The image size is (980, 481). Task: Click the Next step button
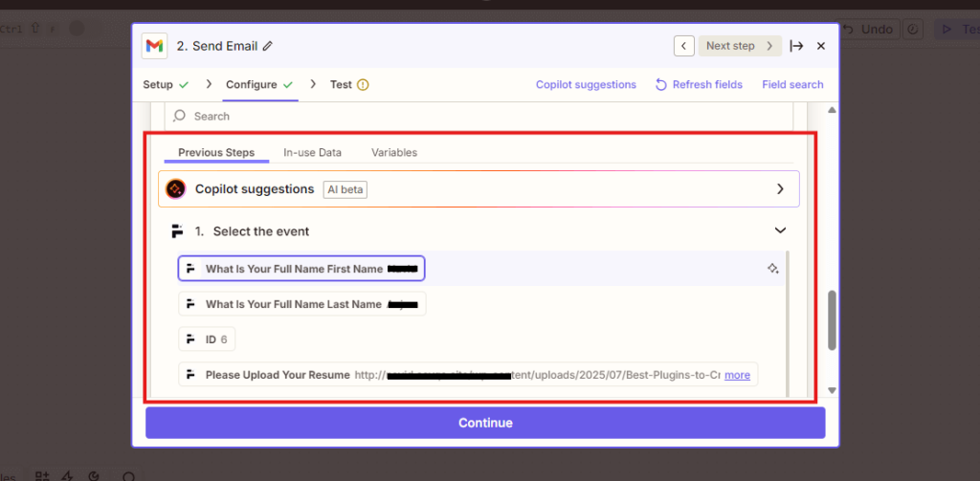[740, 46]
